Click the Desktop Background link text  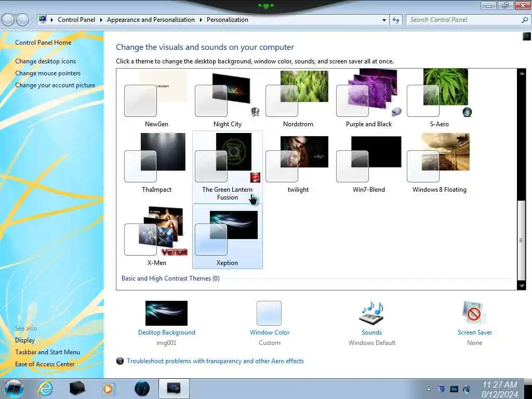click(167, 332)
